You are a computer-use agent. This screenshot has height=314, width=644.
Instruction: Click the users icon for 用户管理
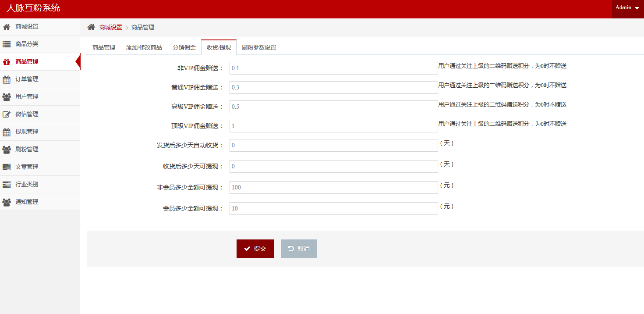click(x=7, y=97)
